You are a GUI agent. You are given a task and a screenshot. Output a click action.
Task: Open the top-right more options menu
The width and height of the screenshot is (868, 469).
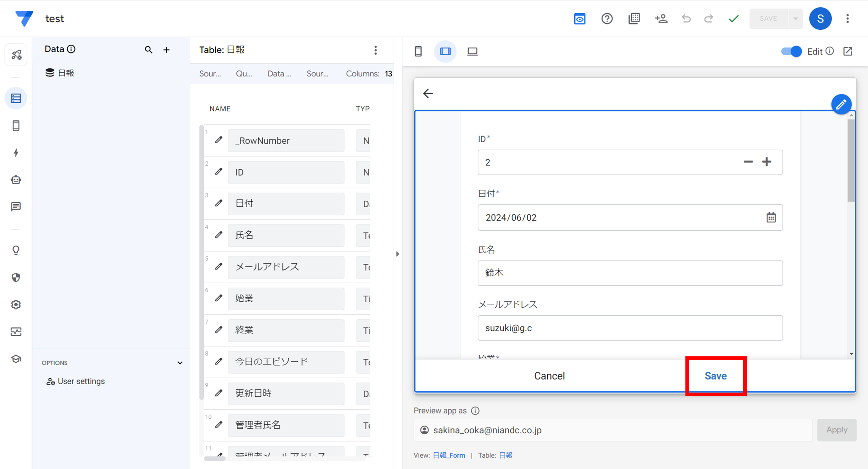(847, 19)
